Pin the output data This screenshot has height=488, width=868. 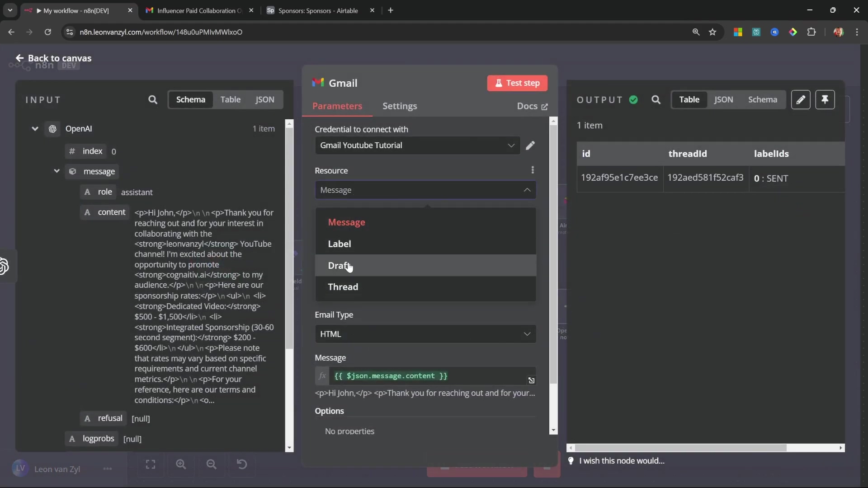click(x=825, y=100)
